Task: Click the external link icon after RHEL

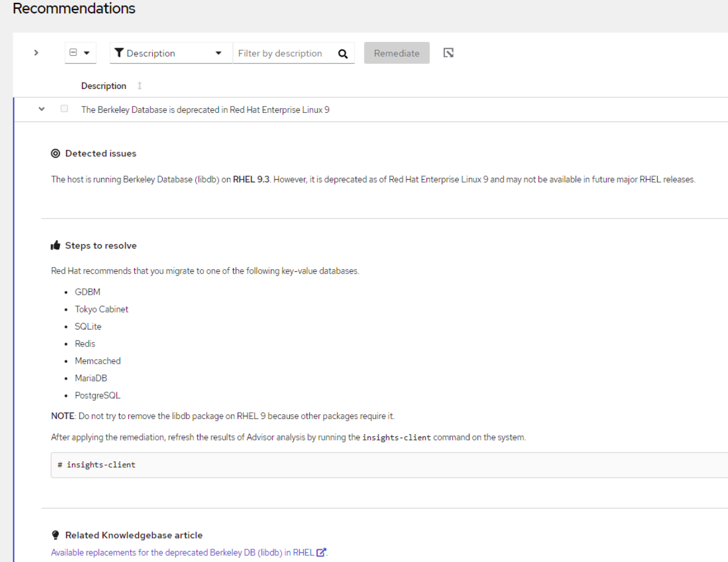Action: tap(321, 552)
